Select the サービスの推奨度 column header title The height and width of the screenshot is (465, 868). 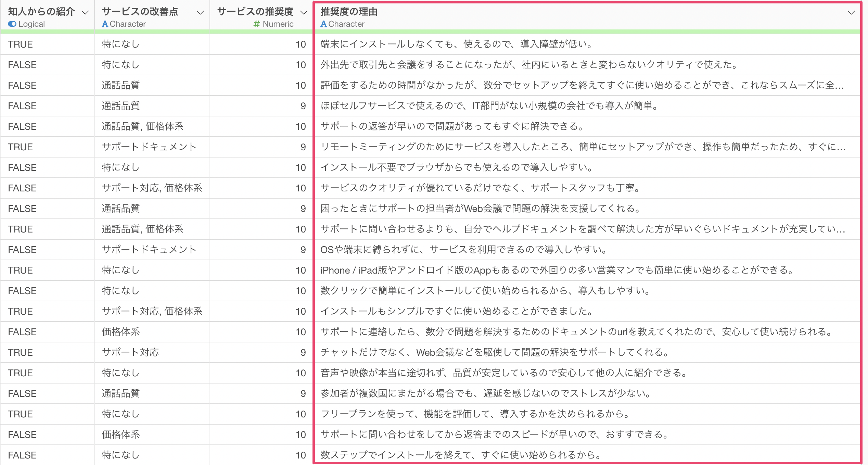tap(255, 12)
